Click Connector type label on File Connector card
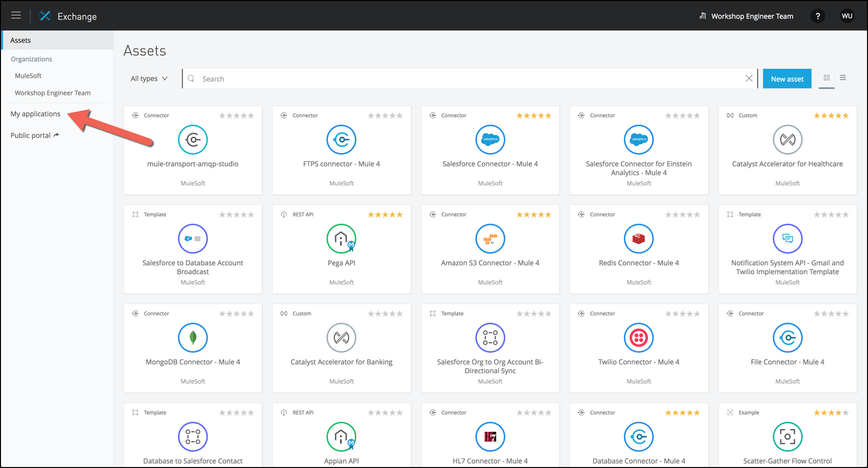Image resolution: width=868 pixels, height=468 pixels. point(751,313)
